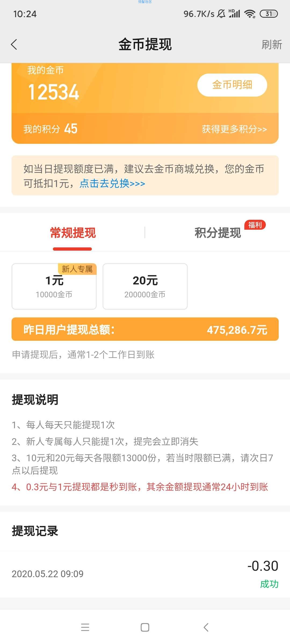Tap the muted bell status icon

pos(221,14)
